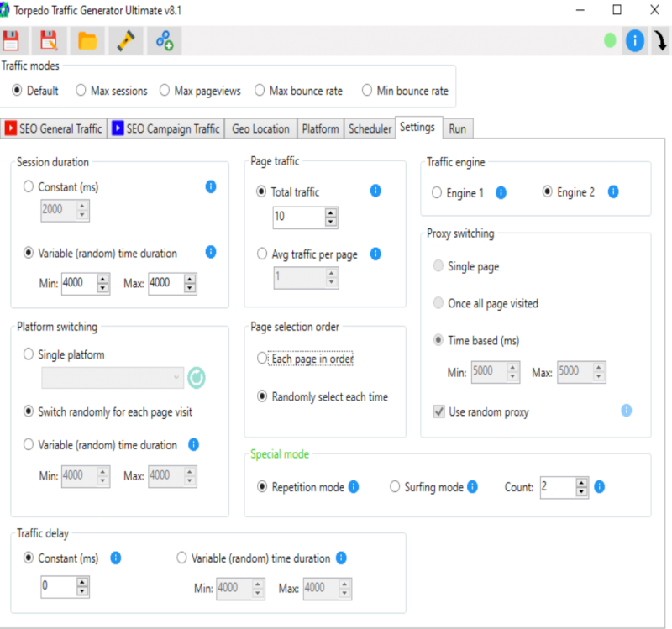Choose Each page in order option
The width and height of the screenshot is (672, 629).
coord(262,359)
